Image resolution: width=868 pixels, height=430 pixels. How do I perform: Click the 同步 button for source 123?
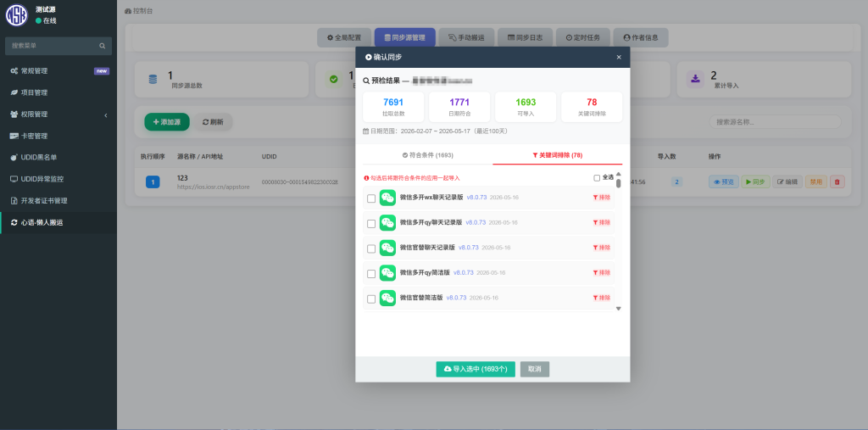[755, 181]
